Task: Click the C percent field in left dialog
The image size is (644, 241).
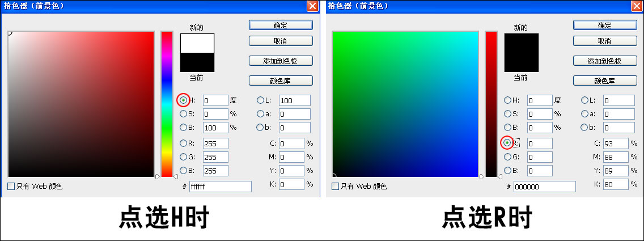Action: pyautogui.click(x=291, y=143)
